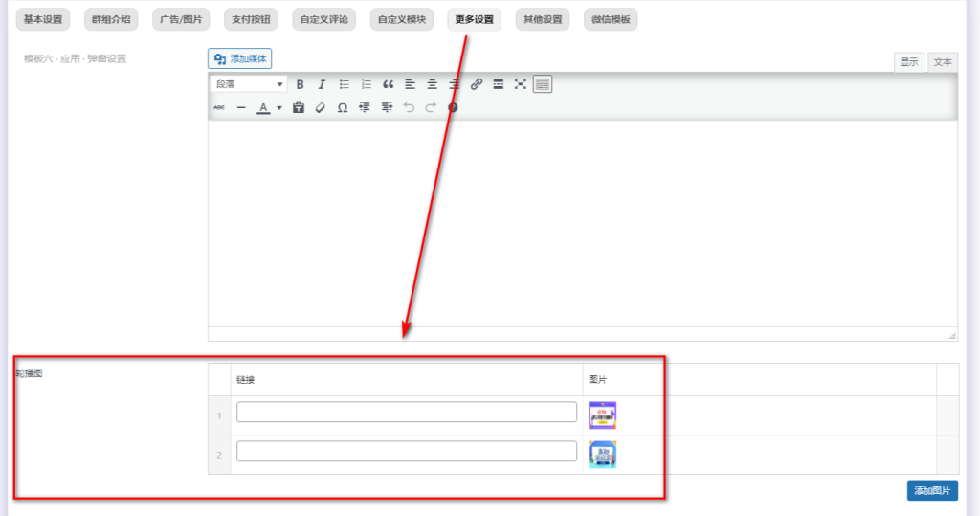Toggle the toolbar kitchen sink button
Screen dimensions: 980x516
coord(543,84)
